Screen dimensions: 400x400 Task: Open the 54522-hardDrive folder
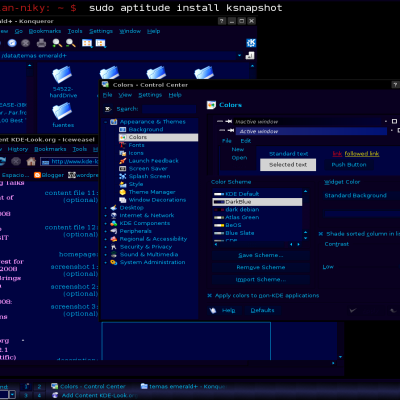[x=63, y=82]
